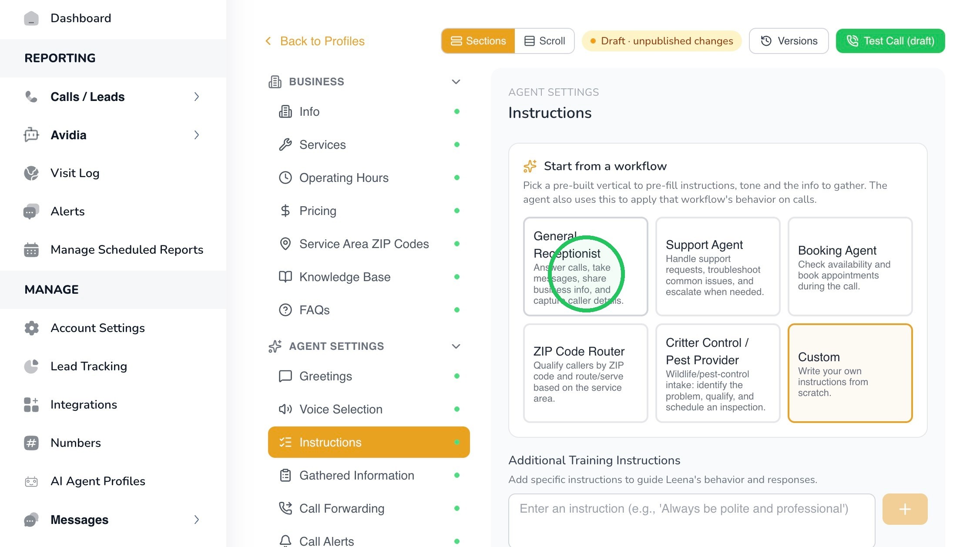Viewport: 980px width, 547px height.
Task: Open Visit Log globe icon
Action: coord(31,173)
